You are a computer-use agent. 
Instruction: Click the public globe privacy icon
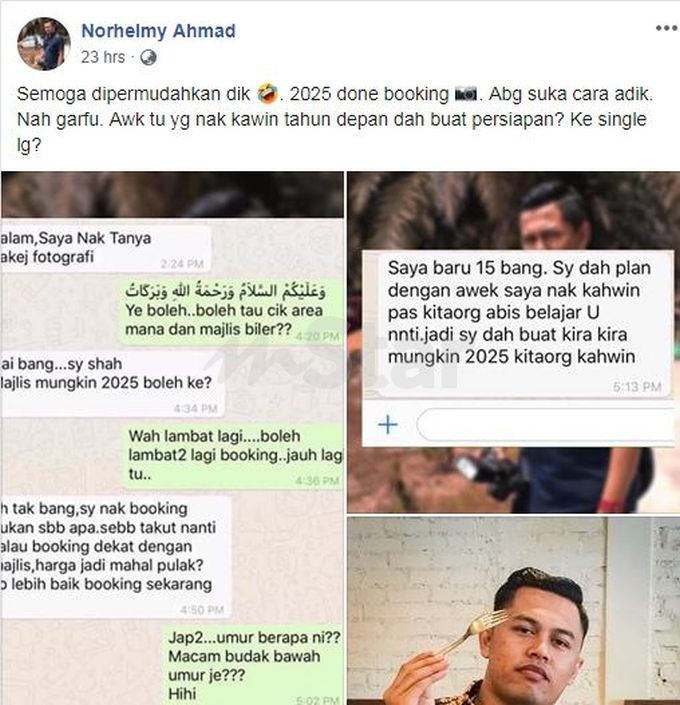point(148,58)
